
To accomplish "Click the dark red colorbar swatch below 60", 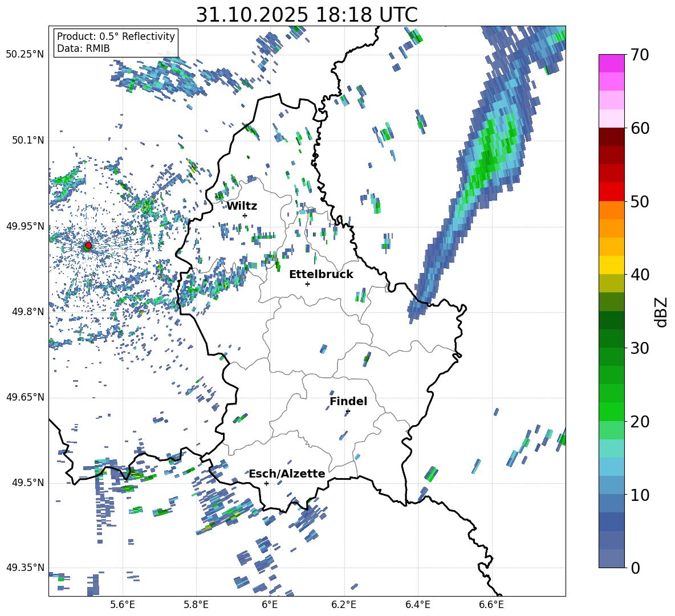I will (x=611, y=137).
